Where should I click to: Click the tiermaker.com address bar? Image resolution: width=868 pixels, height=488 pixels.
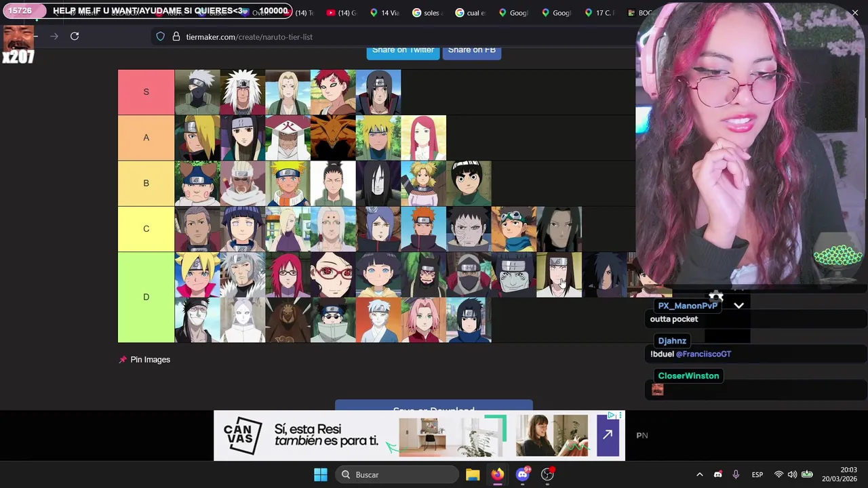tap(393, 37)
